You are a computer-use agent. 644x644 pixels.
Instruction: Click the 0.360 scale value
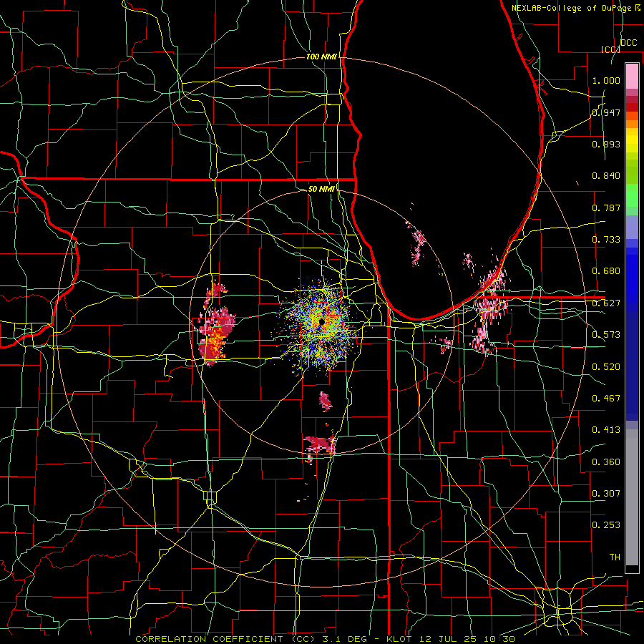(606, 462)
